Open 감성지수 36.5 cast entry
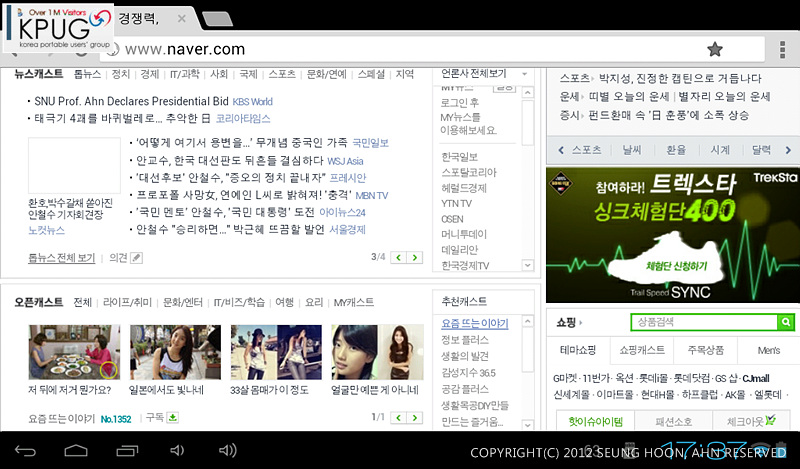 click(468, 373)
